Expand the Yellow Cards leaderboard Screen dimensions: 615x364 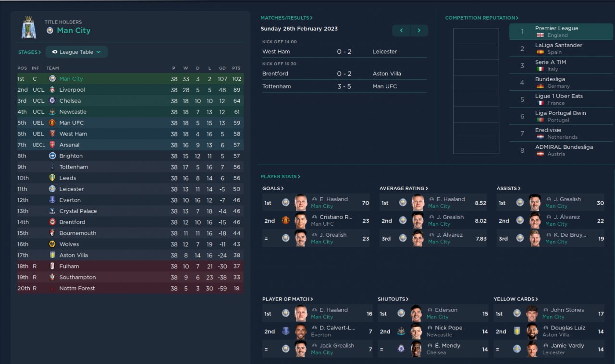pyautogui.click(x=516, y=299)
